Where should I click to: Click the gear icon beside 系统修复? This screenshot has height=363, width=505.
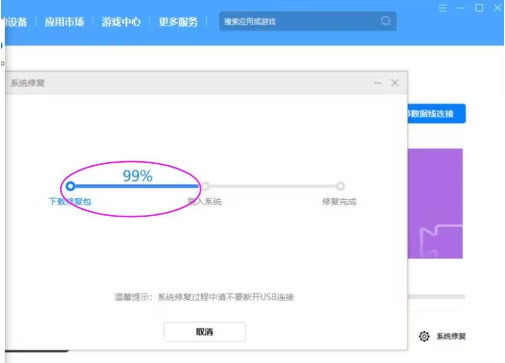pos(424,336)
